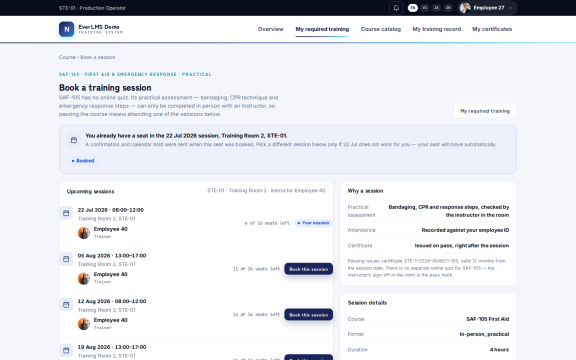This screenshot has width=576, height=360.
Task: Click the trainer avatar in the 22 Jul session
Action: [84, 233]
